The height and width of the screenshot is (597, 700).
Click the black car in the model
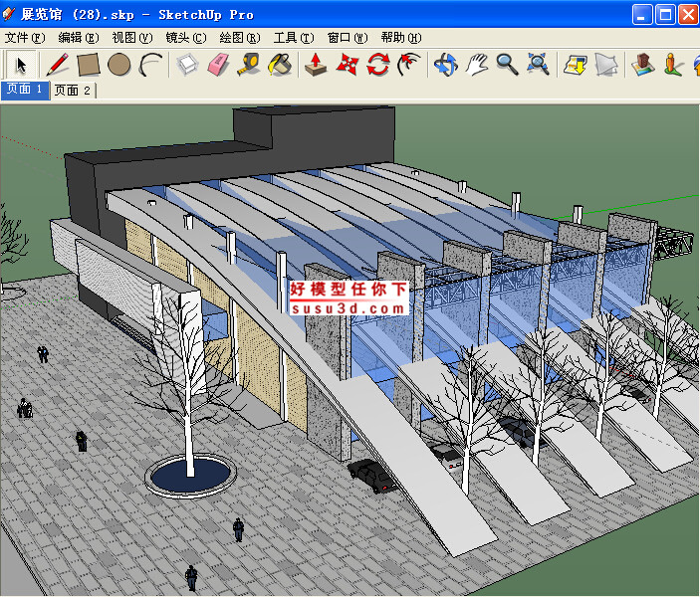click(372, 476)
